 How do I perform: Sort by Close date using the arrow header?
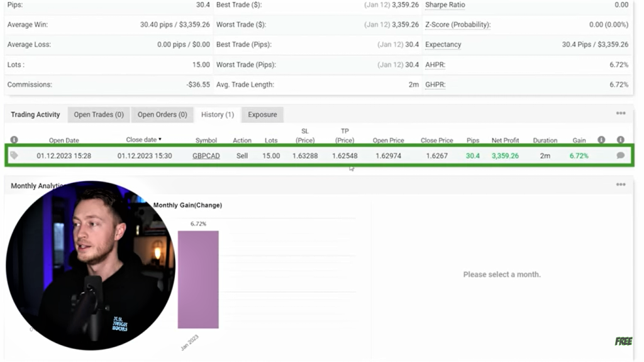(143, 140)
